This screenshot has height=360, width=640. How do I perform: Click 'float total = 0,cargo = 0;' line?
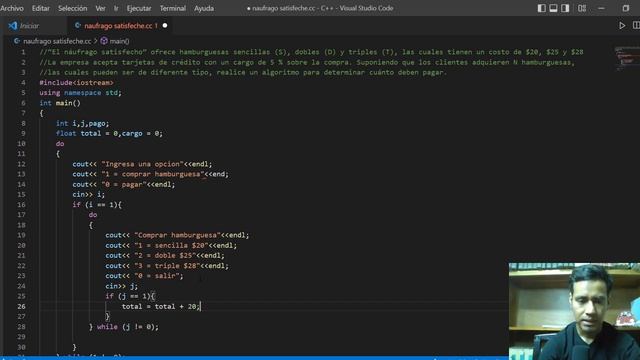point(109,133)
